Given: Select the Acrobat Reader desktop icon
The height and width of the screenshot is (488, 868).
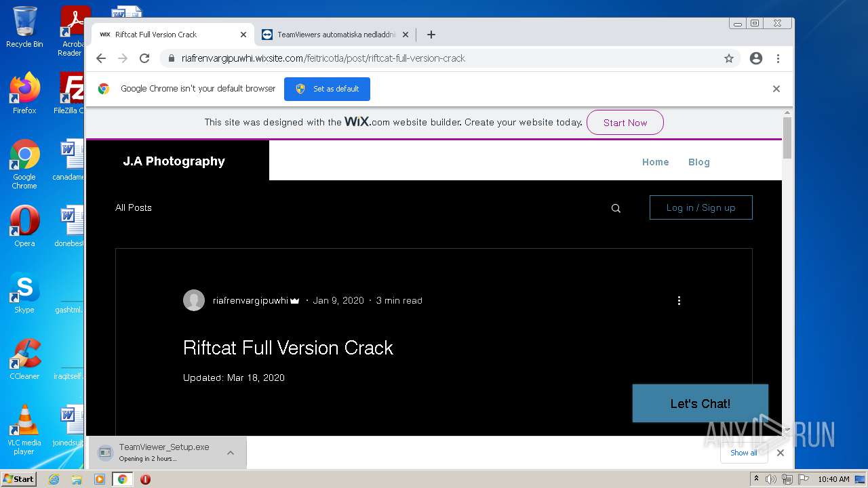Looking at the screenshot, I should point(72,31).
